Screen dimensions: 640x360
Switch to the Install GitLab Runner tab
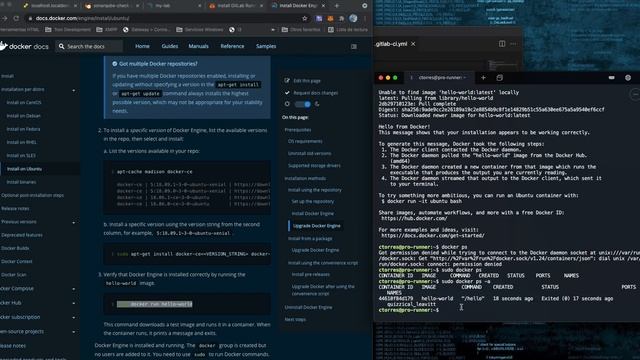235,6
